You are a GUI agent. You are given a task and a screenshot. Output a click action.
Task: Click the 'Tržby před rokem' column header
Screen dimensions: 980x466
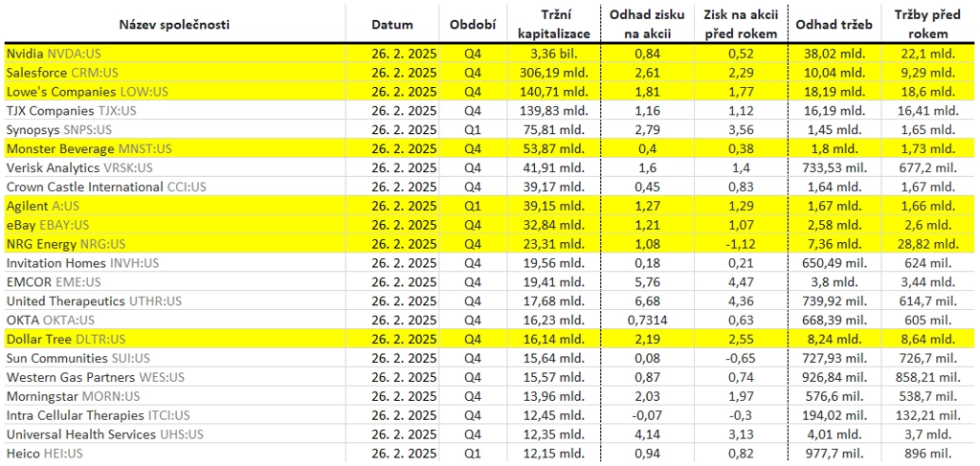(x=928, y=24)
